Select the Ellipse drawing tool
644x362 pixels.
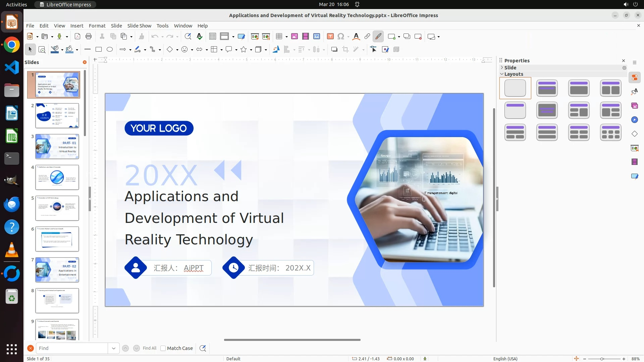tap(110, 49)
